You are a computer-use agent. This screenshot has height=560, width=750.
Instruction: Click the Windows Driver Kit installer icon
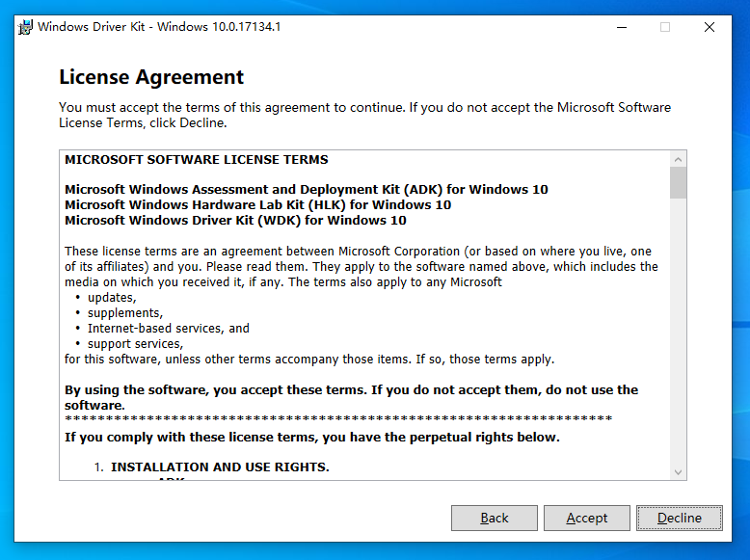point(25,27)
